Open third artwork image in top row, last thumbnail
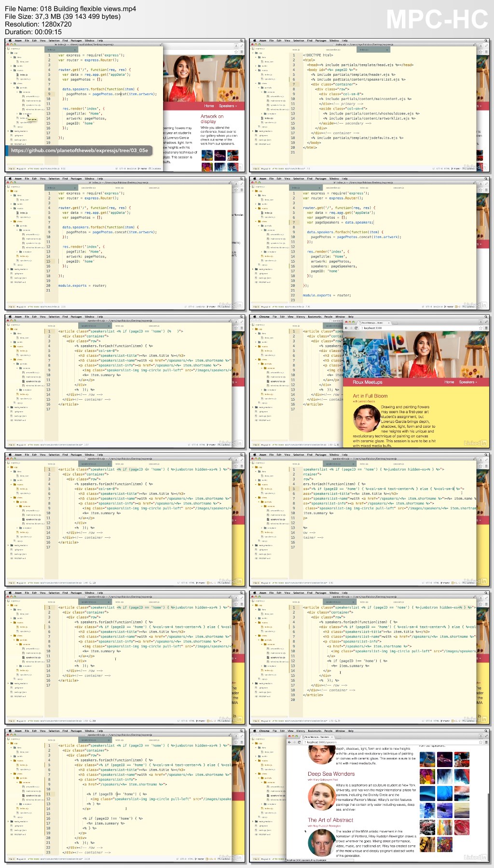The height and width of the screenshot is (868, 494). [x=462, y=759]
